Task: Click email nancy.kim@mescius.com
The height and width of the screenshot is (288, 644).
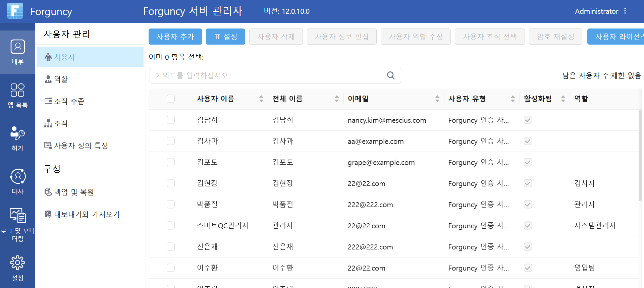Action: pyautogui.click(x=387, y=120)
